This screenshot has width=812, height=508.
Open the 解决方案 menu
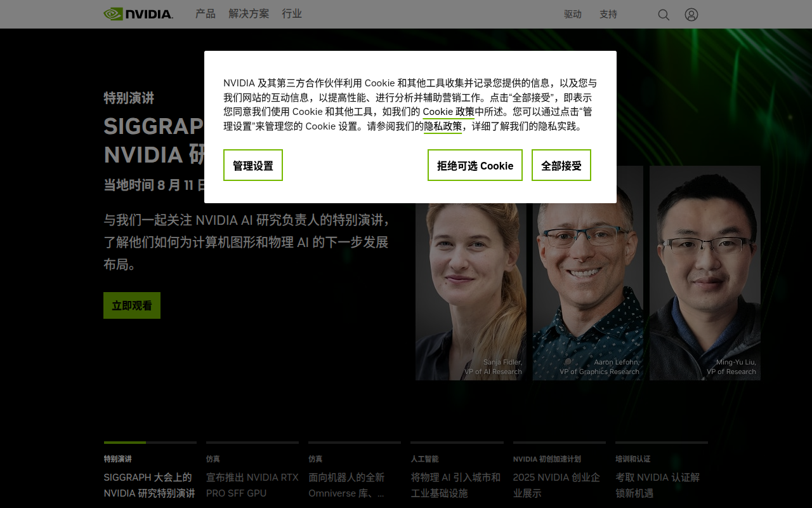pos(249,14)
